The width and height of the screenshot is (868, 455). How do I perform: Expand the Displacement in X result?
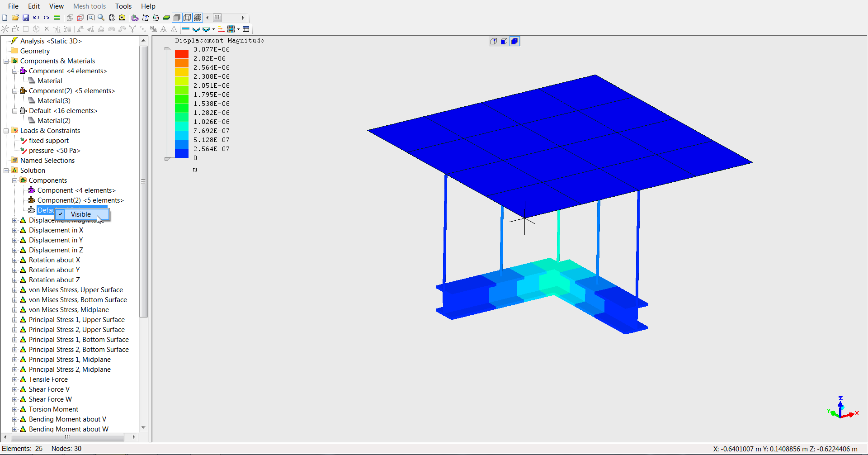[x=15, y=230]
